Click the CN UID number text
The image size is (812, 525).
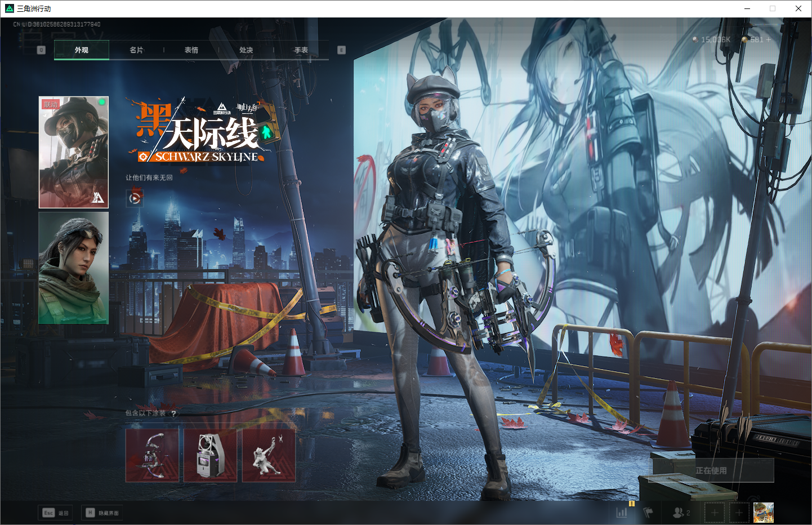point(57,24)
